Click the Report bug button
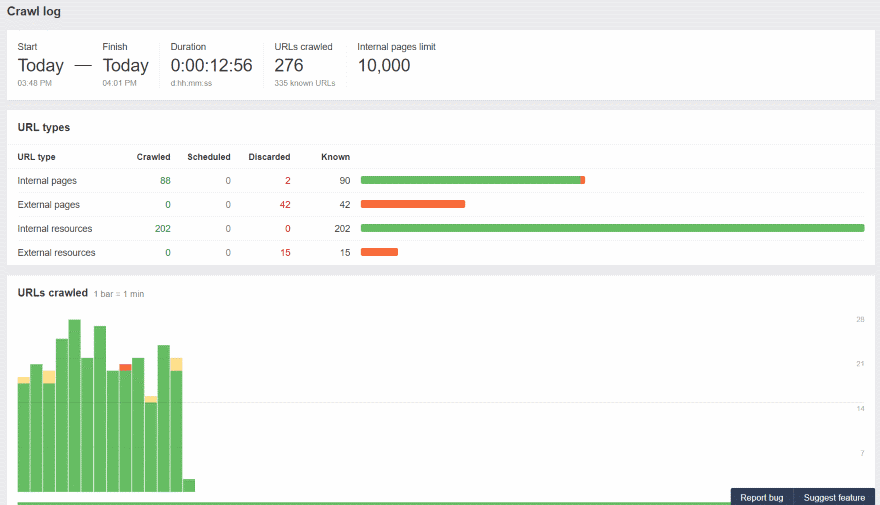Screen dimensions: 880x505 point(761,497)
